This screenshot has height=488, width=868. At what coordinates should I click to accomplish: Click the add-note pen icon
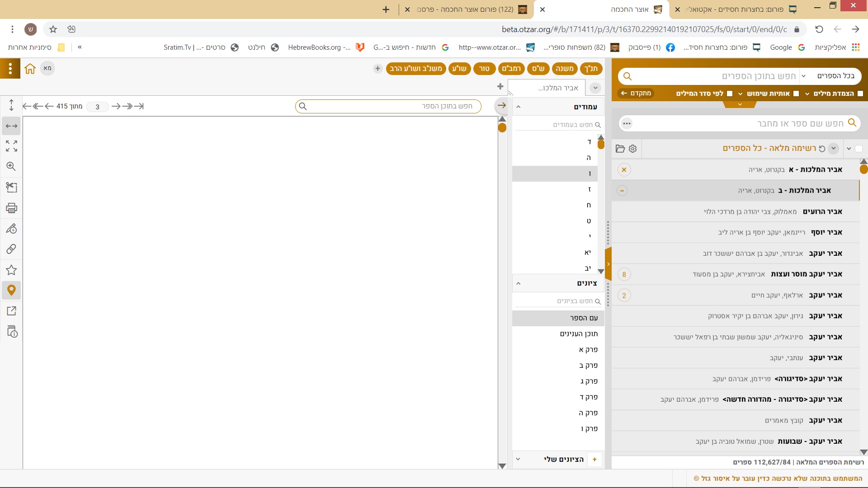pos(11,229)
